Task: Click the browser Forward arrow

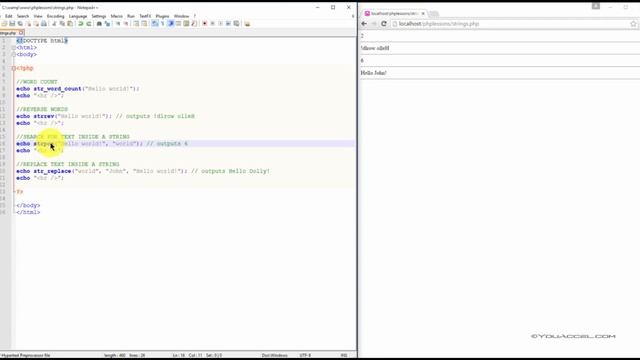Action: pos(374,24)
